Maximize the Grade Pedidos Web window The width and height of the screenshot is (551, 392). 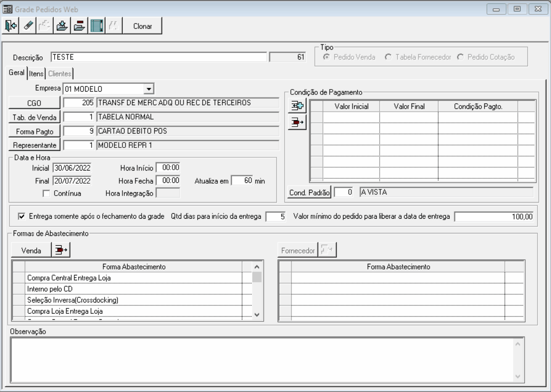coord(517,9)
